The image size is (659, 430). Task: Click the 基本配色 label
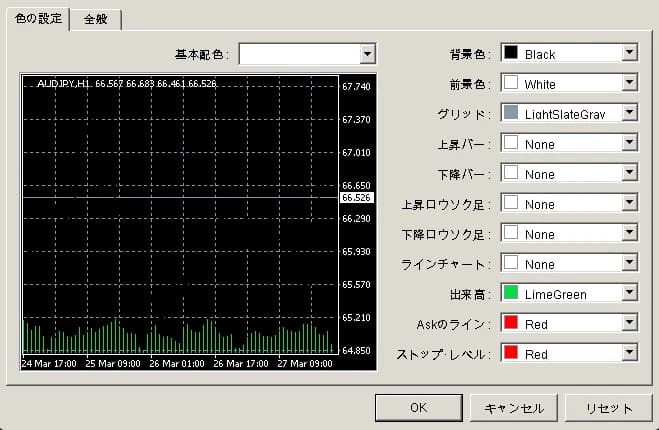pyautogui.click(x=202, y=55)
